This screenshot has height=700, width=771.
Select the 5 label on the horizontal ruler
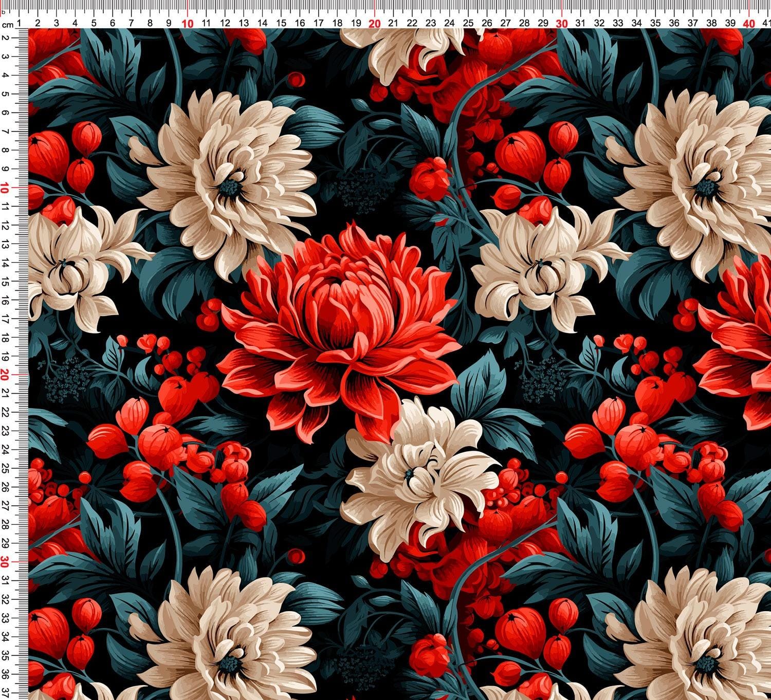[94, 23]
